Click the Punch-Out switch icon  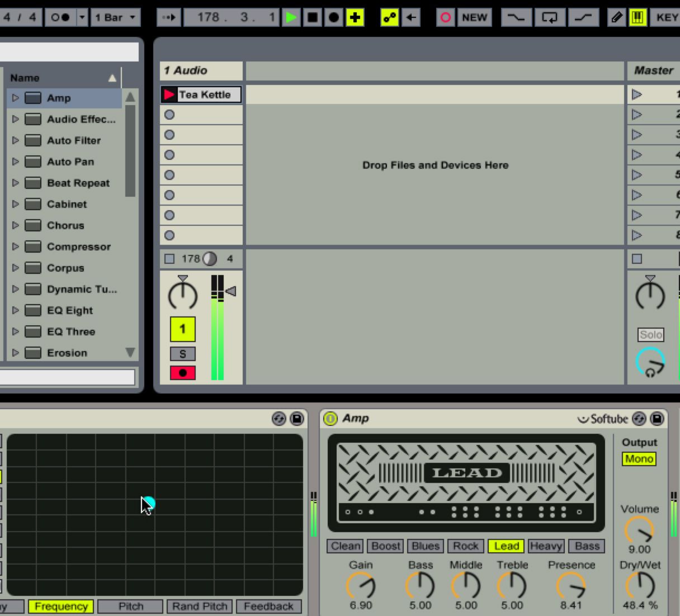click(x=583, y=17)
